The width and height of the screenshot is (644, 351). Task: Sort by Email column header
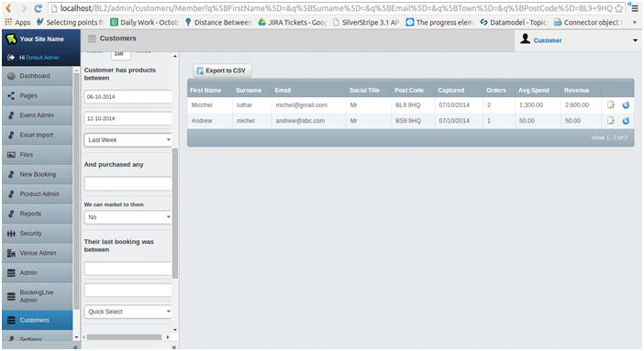(x=283, y=91)
